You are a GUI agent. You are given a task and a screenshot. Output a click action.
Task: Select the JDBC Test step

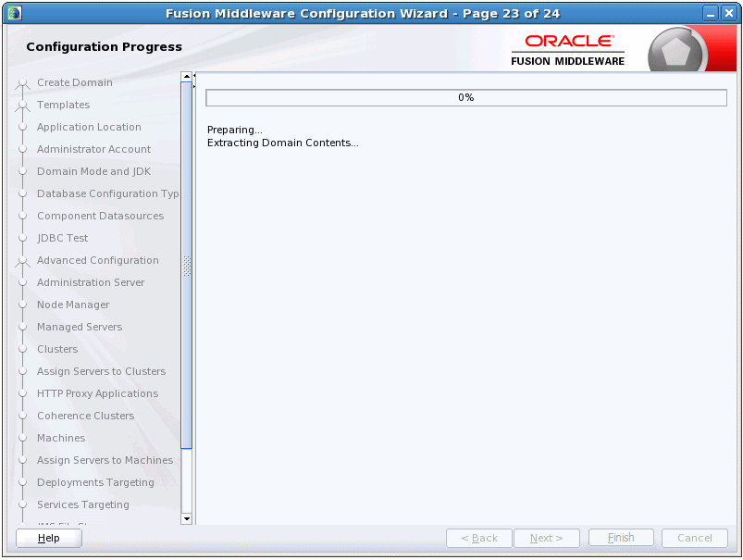63,238
